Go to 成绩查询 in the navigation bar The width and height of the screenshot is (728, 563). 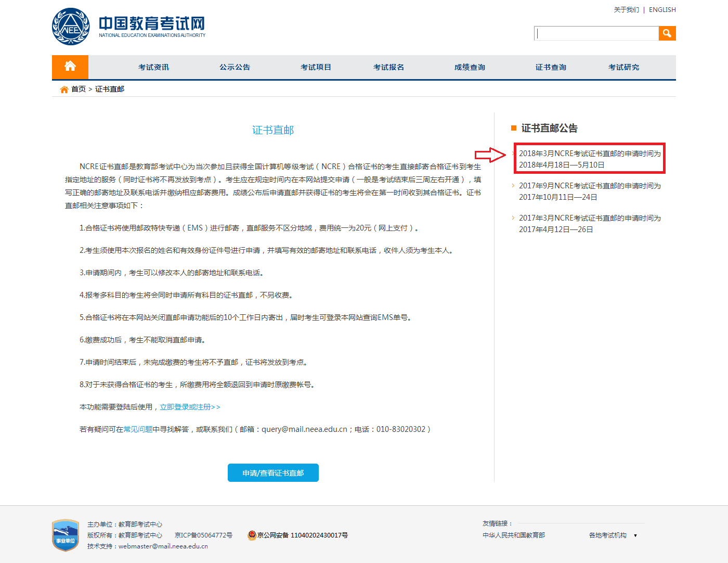coord(470,67)
